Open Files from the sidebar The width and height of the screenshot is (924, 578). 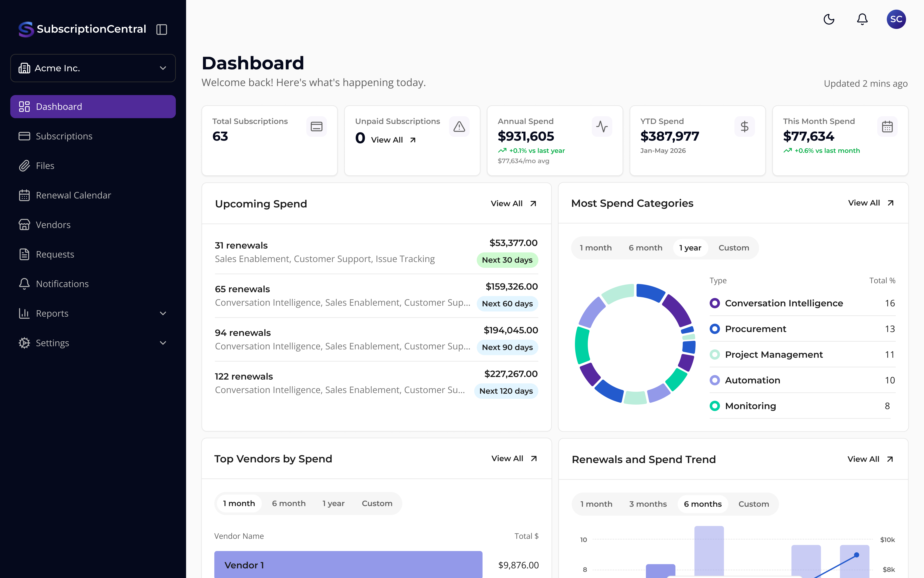coord(93,165)
